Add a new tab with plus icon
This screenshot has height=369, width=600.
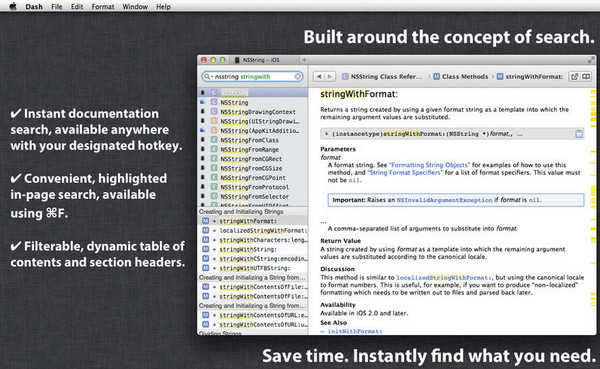click(x=304, y=60)
